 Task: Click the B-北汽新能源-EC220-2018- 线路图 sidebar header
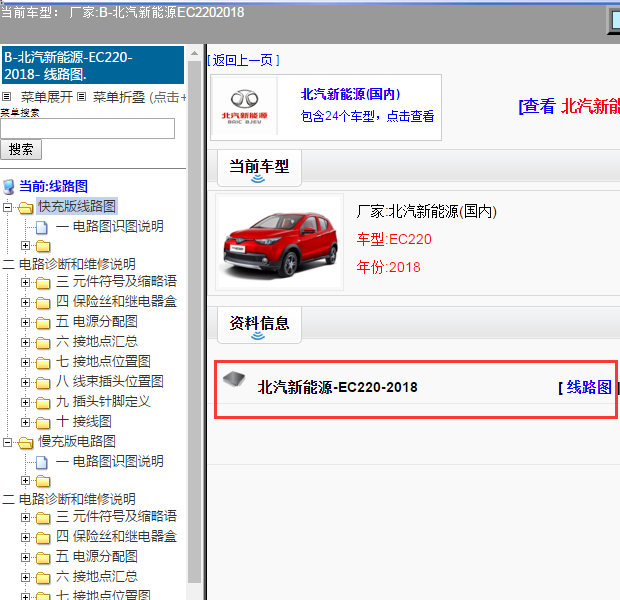point(93,65)
